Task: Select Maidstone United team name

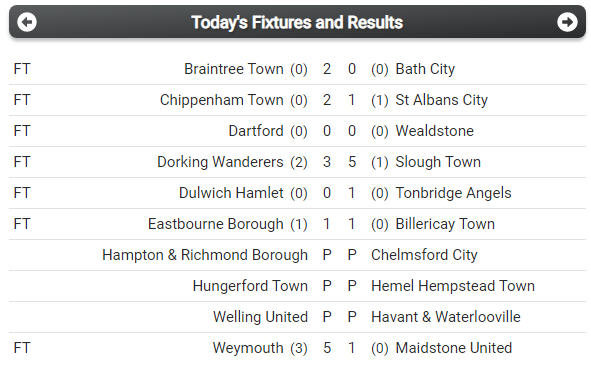Action: 453,348
